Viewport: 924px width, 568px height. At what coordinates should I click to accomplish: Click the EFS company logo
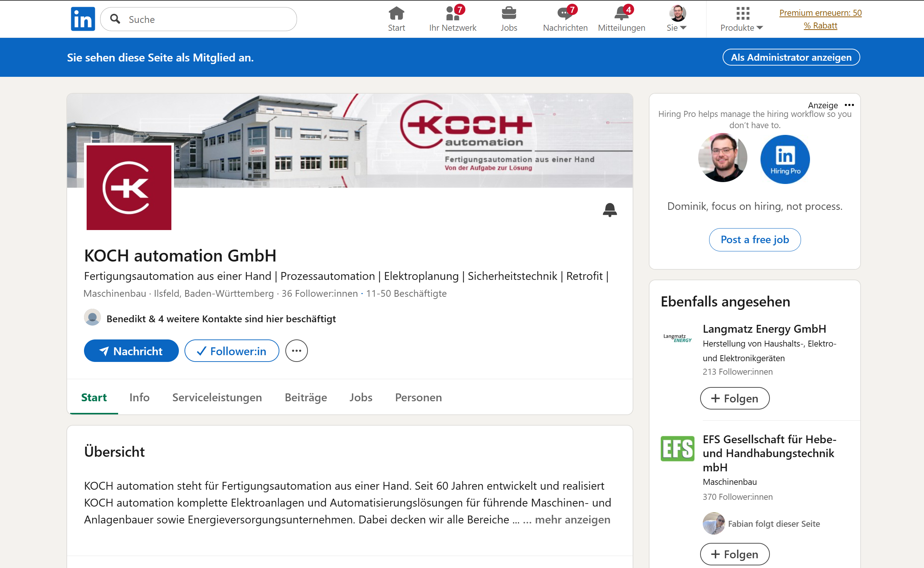677,448
